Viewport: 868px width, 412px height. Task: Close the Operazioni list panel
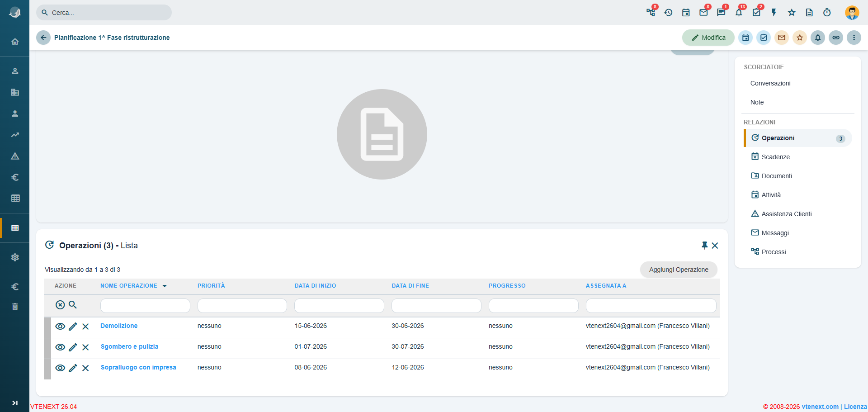[x=715, y=246]
